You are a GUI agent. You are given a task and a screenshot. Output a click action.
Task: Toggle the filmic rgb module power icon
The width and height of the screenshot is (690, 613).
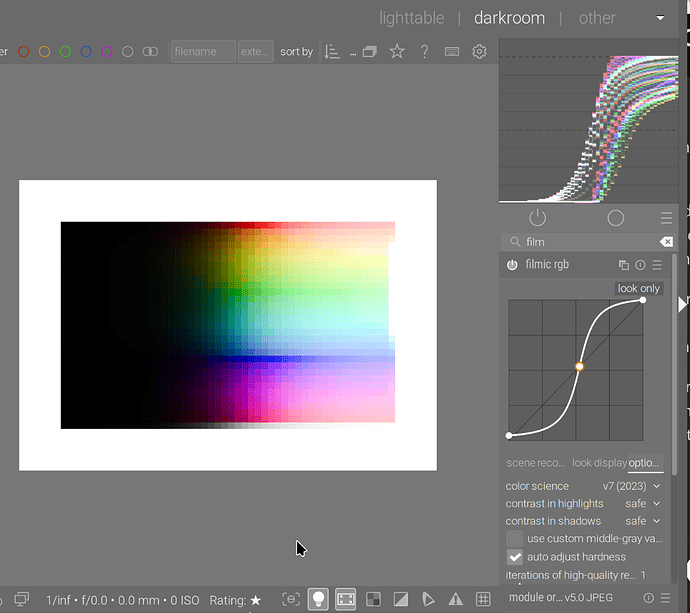(x=512, y=265)
